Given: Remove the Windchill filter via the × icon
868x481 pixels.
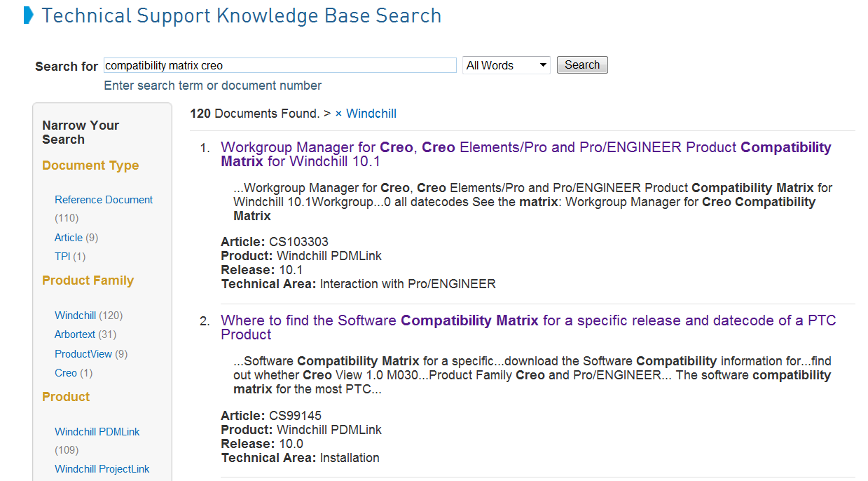Looking at the screenshot, I should pos(338,113).
